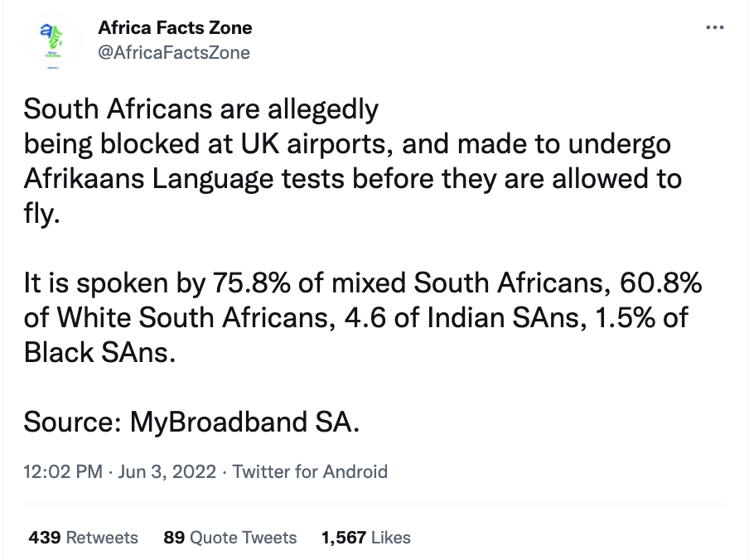The height and width of the screenshot is (560, 749).
Task: Click the "Source: MyBroadband SA." line
Action: pos(192,422)
